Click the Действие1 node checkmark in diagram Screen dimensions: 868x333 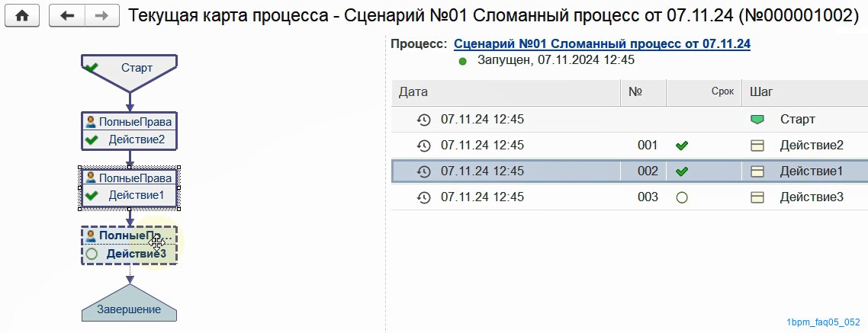click(x=92, y=195)
